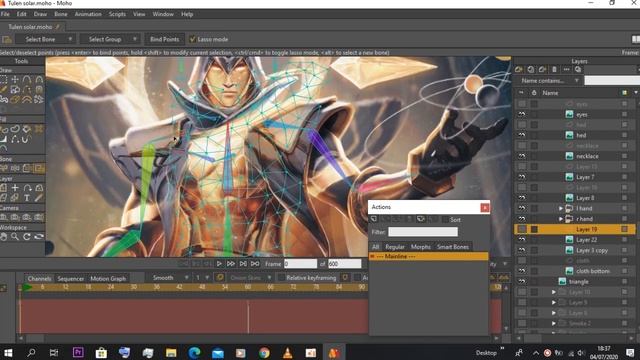Launch VLC from the taskbar
Image resolution: width=640 pixels, height=360 pixels.
287,352
